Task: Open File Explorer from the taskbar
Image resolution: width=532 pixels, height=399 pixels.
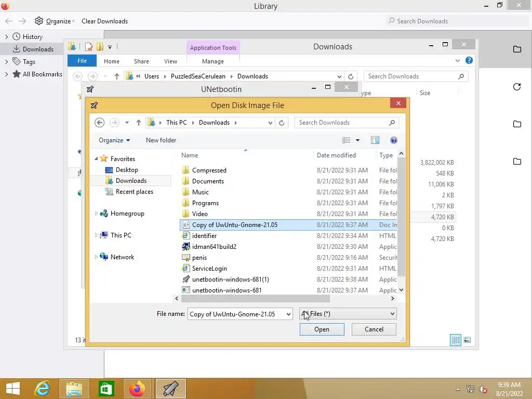Action: click(74, 389)
